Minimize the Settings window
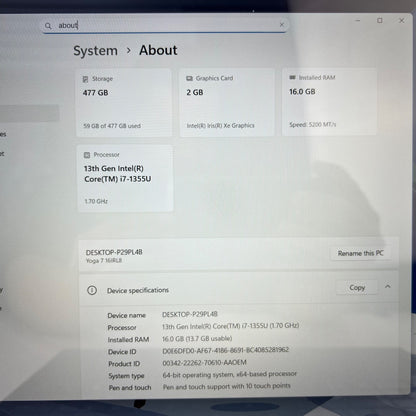 [358, 20]
